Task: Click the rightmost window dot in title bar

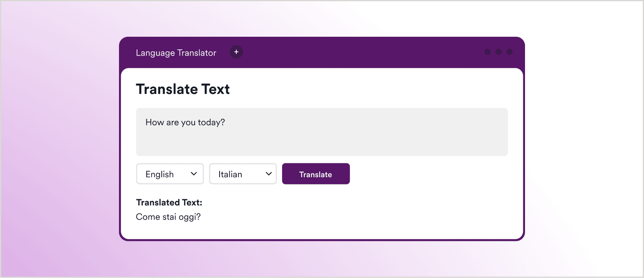Action: point(509,52)
